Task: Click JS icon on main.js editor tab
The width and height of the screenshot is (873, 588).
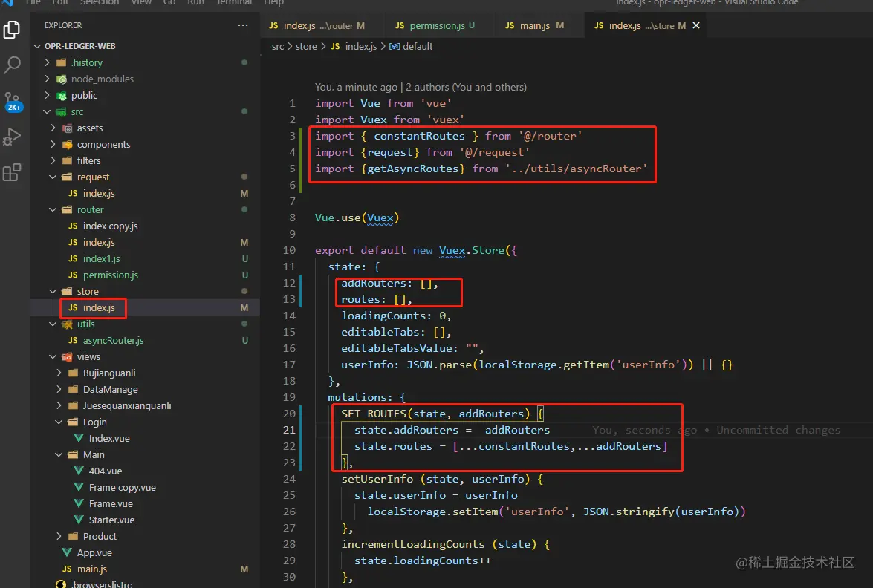Action: point(510,25)
